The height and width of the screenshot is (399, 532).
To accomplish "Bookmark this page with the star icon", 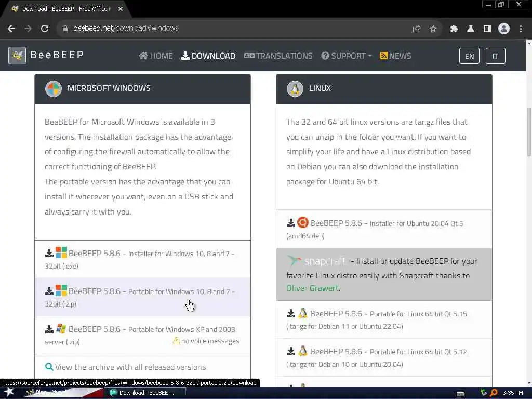I will [433, 29].
